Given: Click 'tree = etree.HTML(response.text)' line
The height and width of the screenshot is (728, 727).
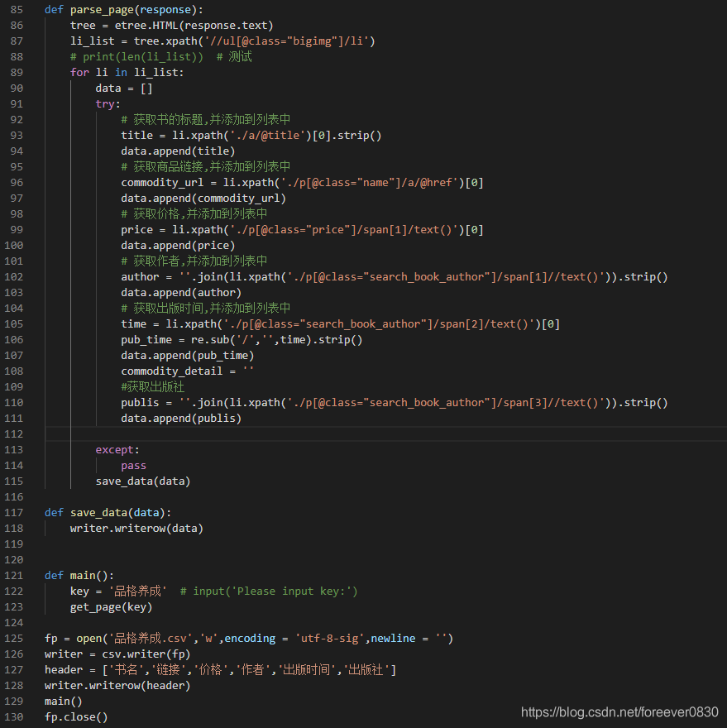Looking at the screenshot, I should 172,26.
